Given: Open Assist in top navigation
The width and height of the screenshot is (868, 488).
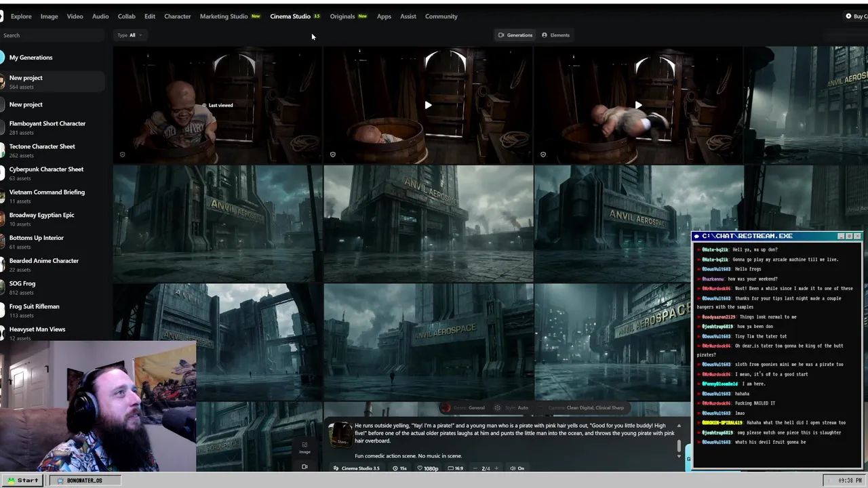Looking at the screenshot, I should 408,16.
